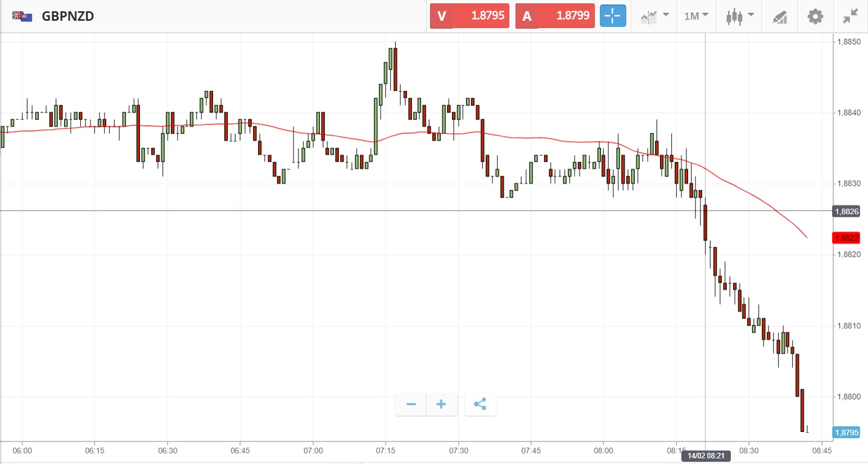Zoom out using the minus button
The height and width of the screenshot is (464, 868).
tap(411, 404)
